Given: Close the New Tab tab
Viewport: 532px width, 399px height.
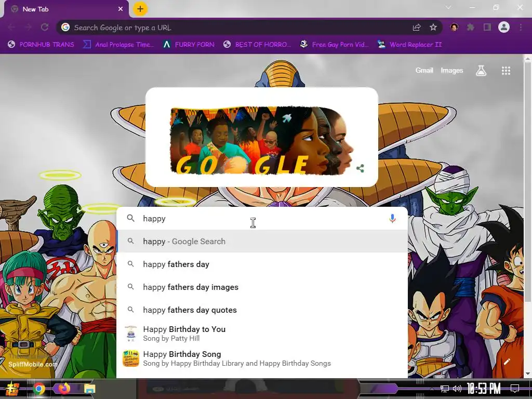Looking at the screenshot, I should pyautogui.click(x=121, y=9).
